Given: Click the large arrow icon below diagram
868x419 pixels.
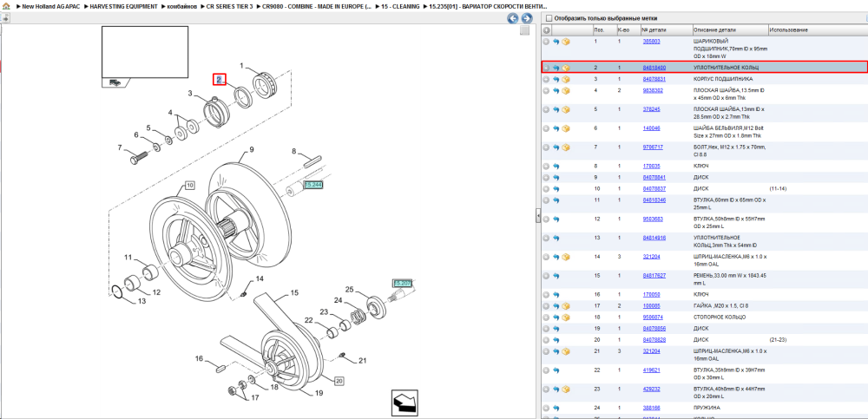Looking at the screenshot, I should [x=404, y=403].
